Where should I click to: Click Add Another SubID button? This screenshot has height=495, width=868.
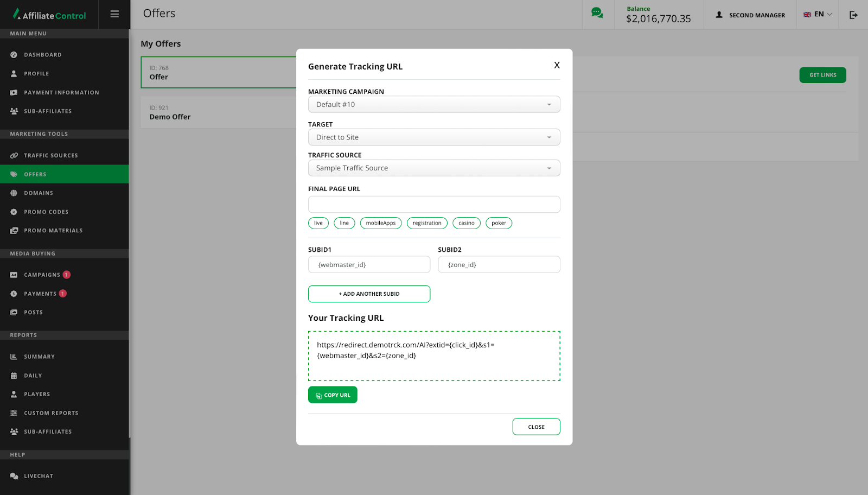(369, 294)
